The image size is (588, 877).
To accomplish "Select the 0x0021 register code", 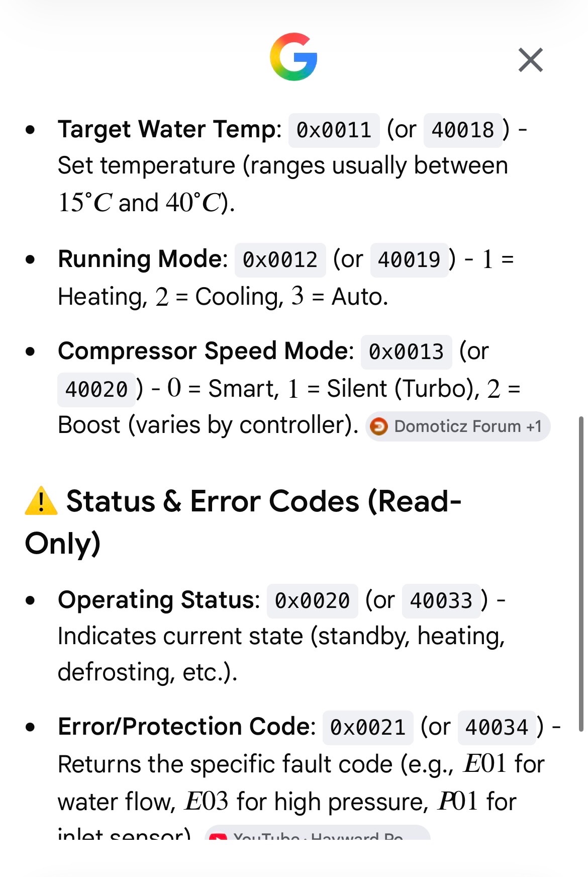I will (368, 728).
